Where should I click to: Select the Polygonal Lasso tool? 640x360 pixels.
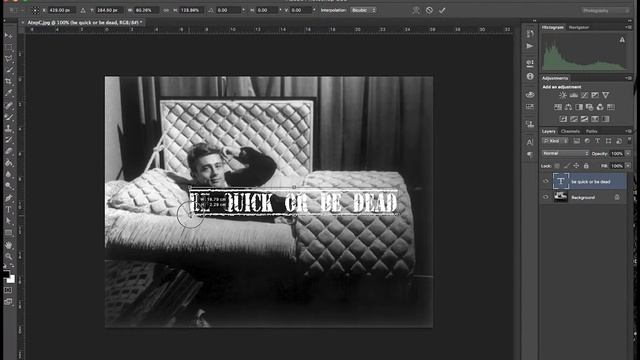tap(9, 59)
